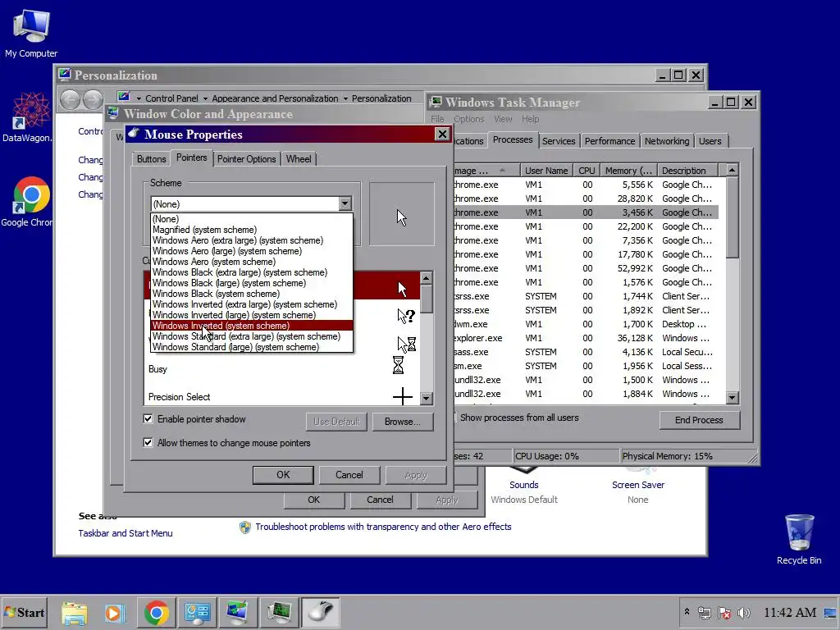Open Windows Media Player in taskbar

coord(115,612)
